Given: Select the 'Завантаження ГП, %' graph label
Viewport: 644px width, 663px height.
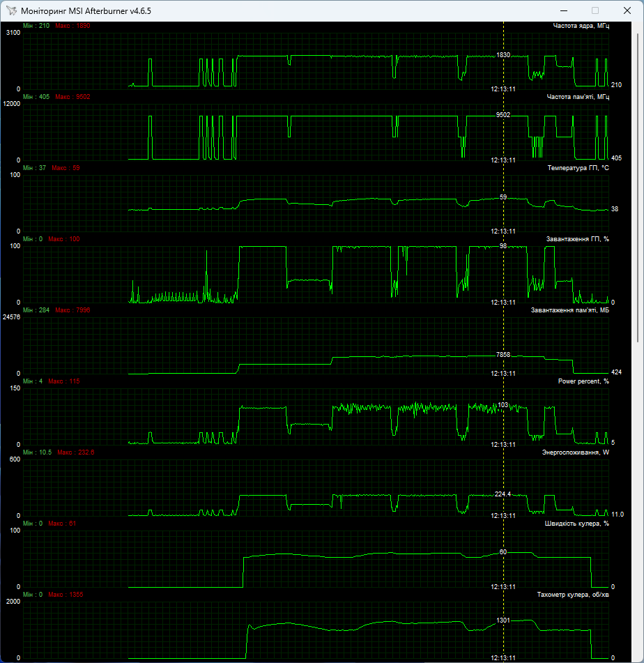Looking at the screenshot, I should coord(578,239).
